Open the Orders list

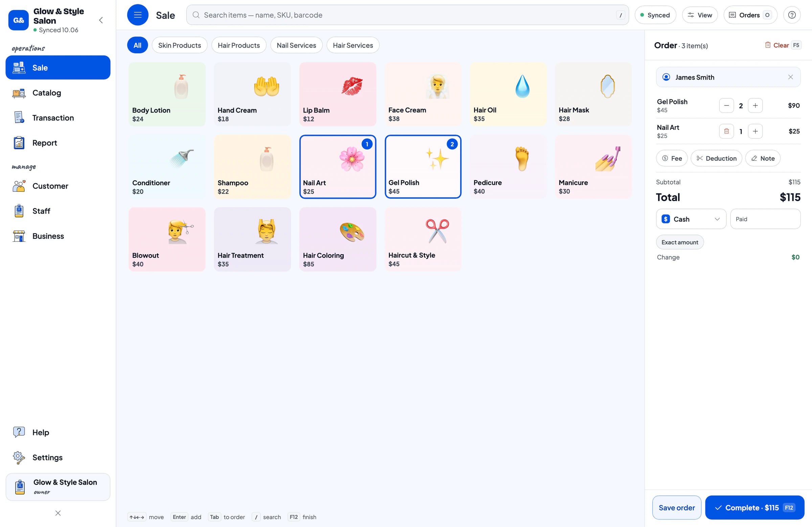[750, 15]
